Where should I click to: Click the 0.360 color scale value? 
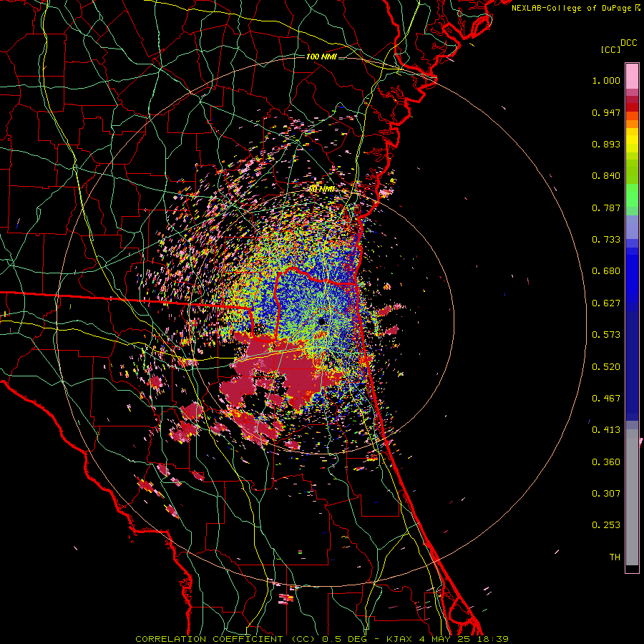[606, 462]
